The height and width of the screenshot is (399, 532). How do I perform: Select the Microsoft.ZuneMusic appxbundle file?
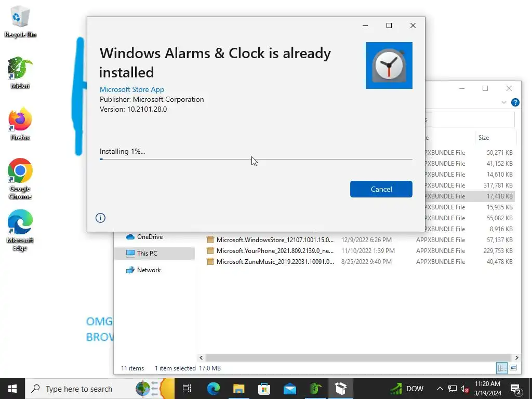coord(360,262)
